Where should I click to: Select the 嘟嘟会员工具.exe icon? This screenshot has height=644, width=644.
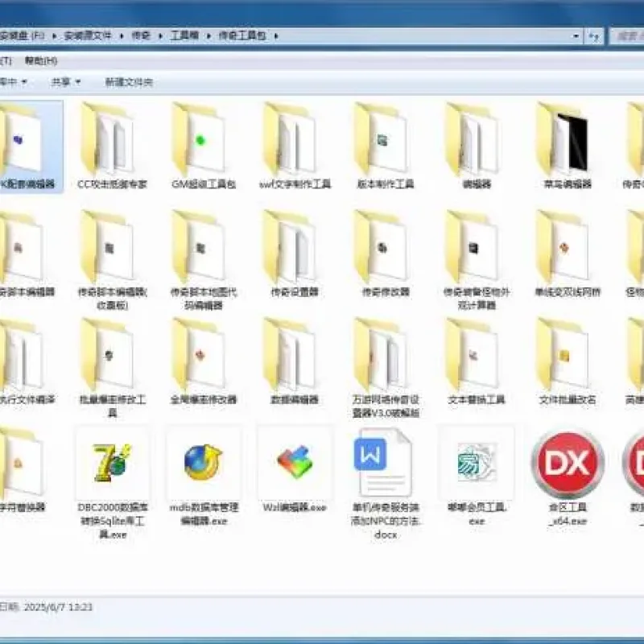(477, 463)
